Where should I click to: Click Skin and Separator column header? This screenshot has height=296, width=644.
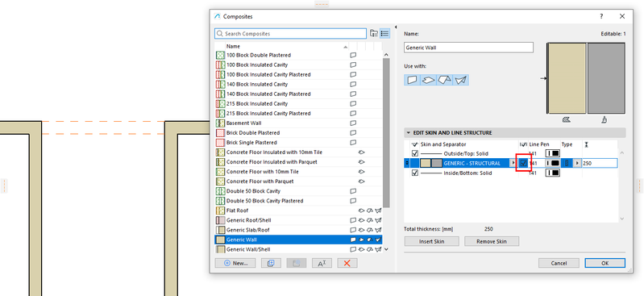[443, 144]
